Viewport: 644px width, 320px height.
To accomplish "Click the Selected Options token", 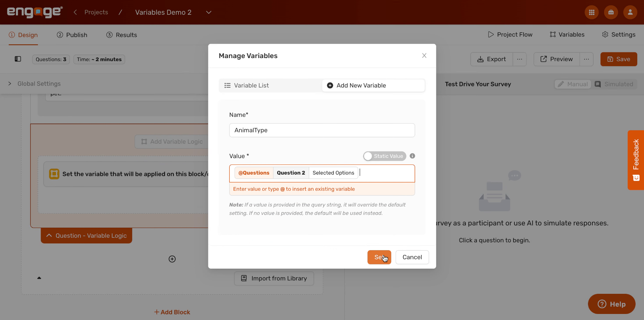I will tap(333, 173).
